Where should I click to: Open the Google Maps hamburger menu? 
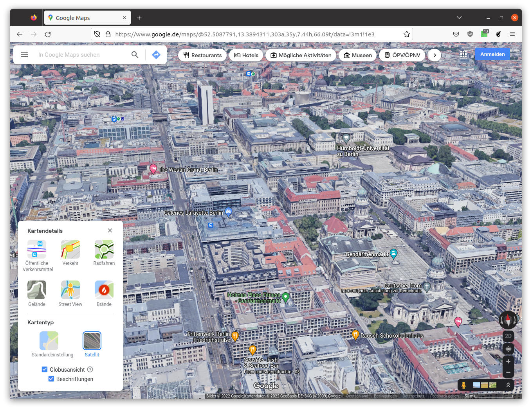point(24,55)
